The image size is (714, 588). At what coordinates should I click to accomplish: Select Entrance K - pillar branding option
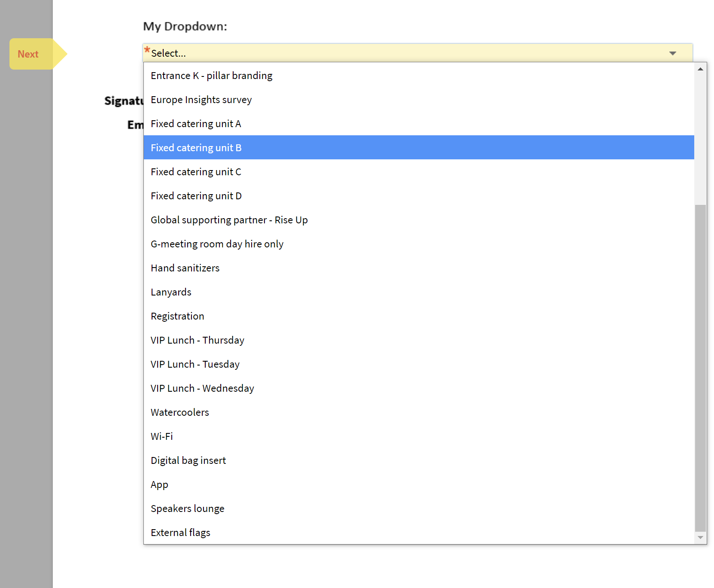click(211, 76)
